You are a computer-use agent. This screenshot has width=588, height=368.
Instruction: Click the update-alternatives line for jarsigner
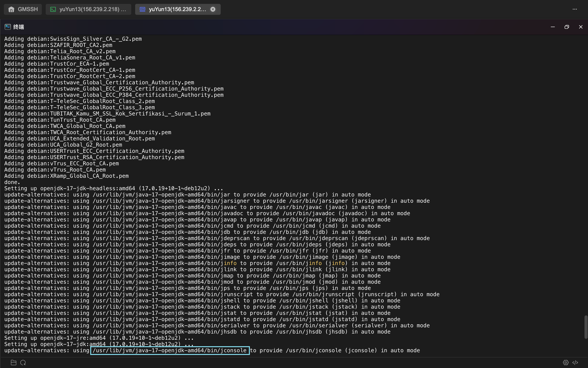217,201
